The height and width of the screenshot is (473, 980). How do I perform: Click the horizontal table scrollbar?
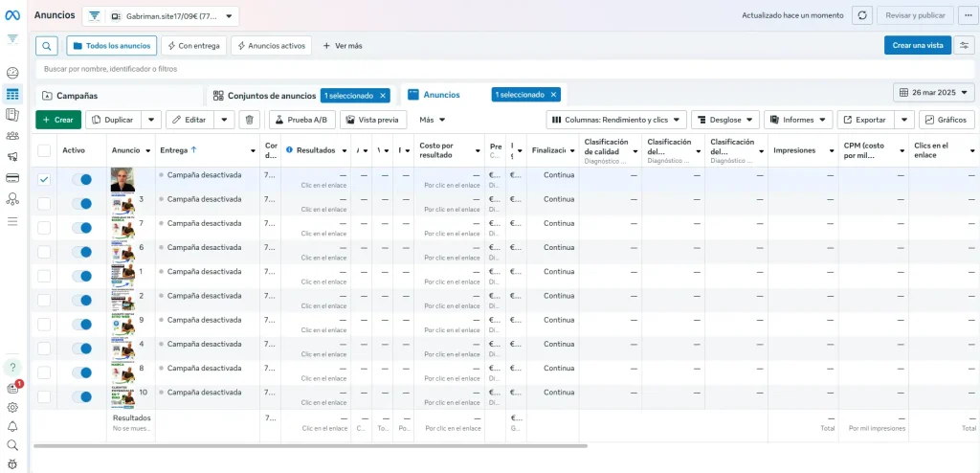[x=311, y=446]
